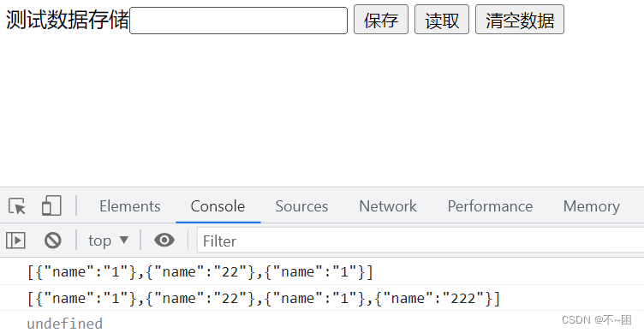Click the 清空数据 button
644x333 pixels.
pos(520,20)
